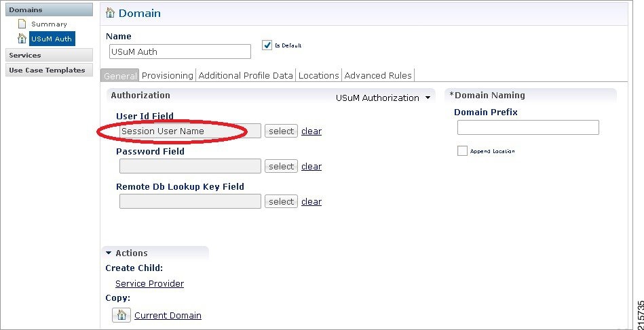The image size is (644, 330).
Task: Expand the Use Case Templates panel
Action: 49,70
